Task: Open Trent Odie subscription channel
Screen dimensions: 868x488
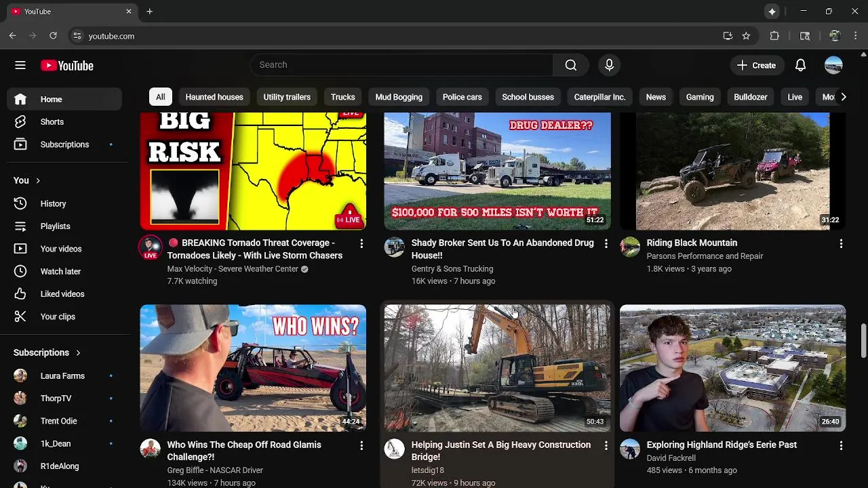Action: click(64, 421)
